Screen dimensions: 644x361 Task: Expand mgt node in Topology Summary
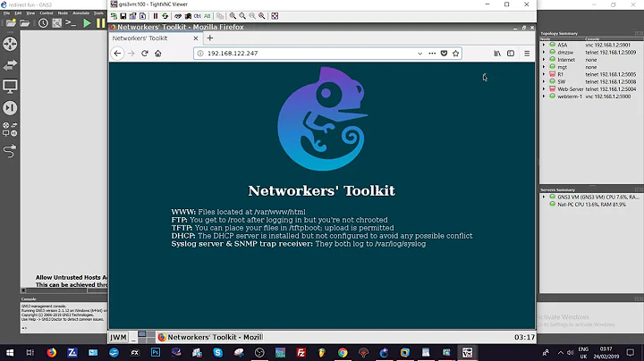tap(544, 67)
